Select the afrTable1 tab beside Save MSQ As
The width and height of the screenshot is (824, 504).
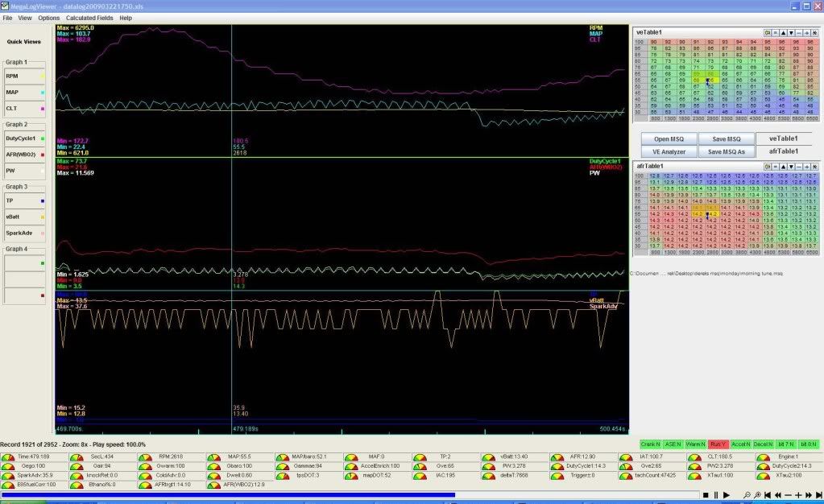click(783, 151)
